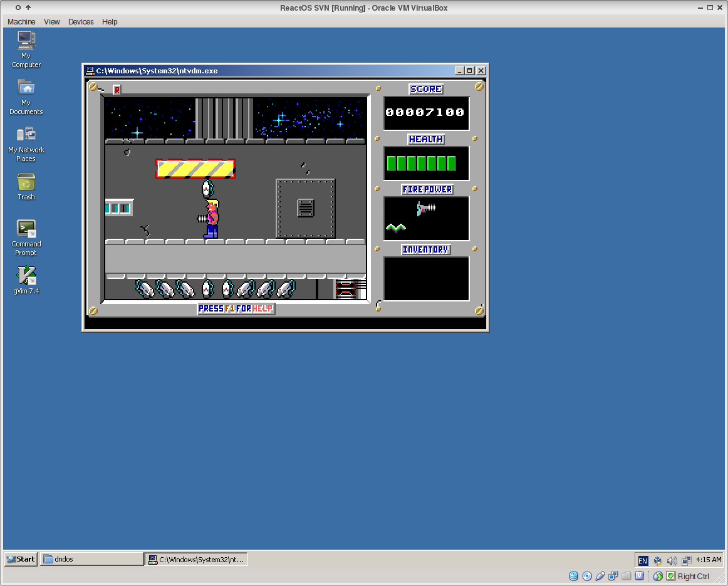Select the gVim 7.4 shortcut
The image size is (728, 586).
26,280
